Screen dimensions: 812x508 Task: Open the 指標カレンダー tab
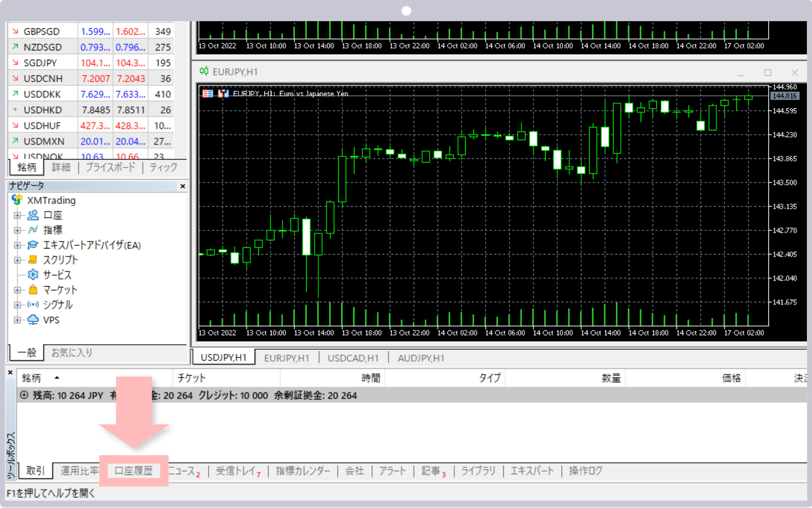[x=303, y=471]
